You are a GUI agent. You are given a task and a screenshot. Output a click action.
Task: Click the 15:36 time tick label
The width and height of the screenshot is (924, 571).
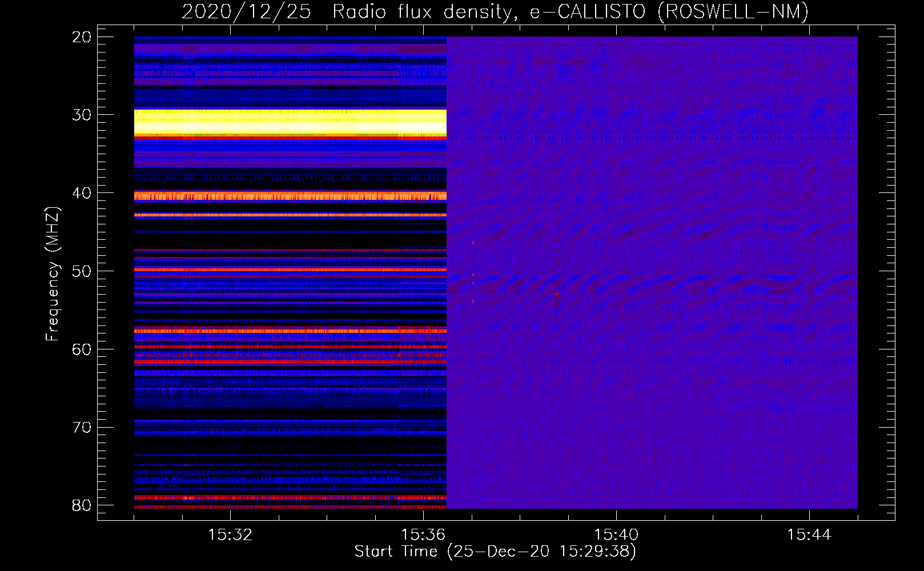[x=423, y=535]
